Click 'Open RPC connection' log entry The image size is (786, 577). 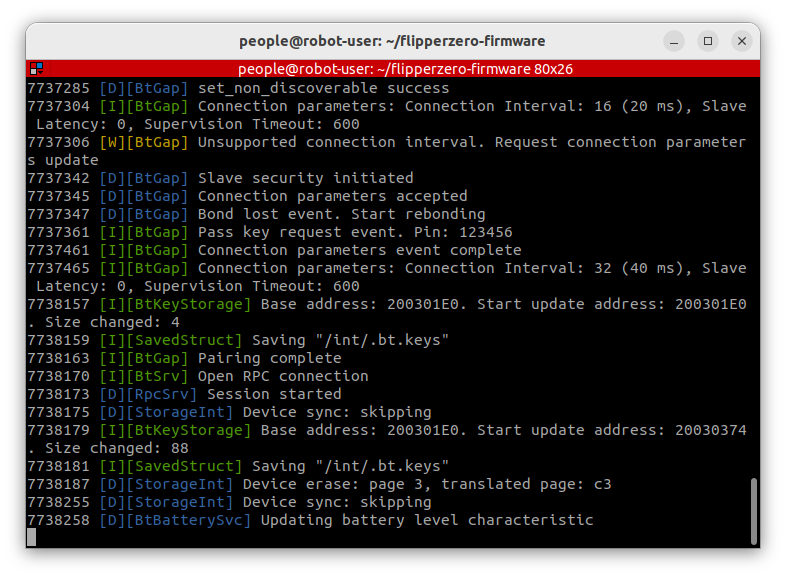click(283, 376)
